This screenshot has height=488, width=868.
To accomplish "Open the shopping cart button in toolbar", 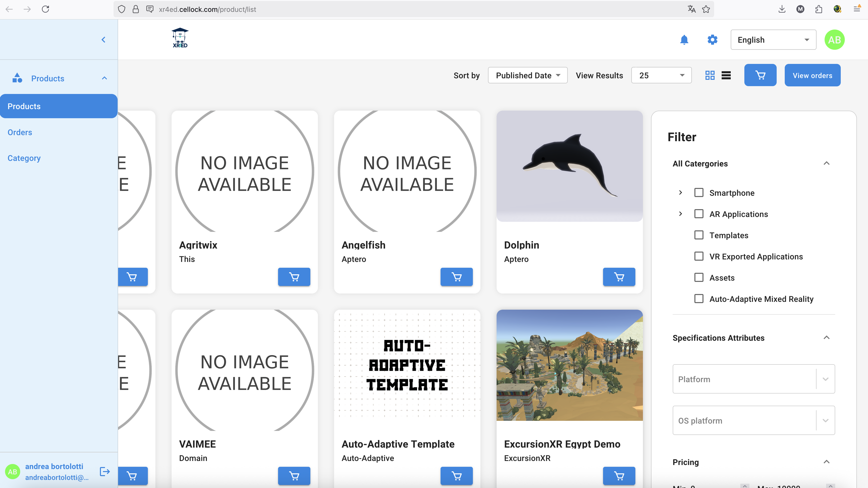I will (760, 75).
